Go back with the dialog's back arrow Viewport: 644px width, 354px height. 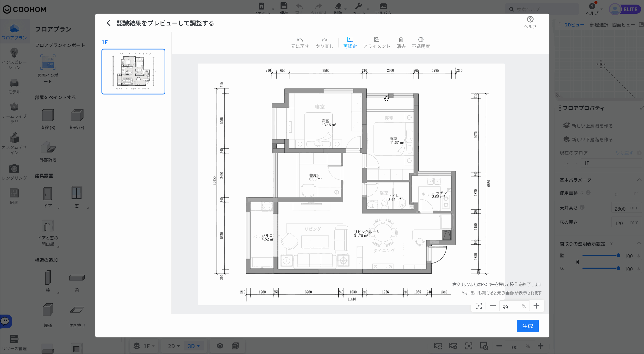tap(109, 23)
